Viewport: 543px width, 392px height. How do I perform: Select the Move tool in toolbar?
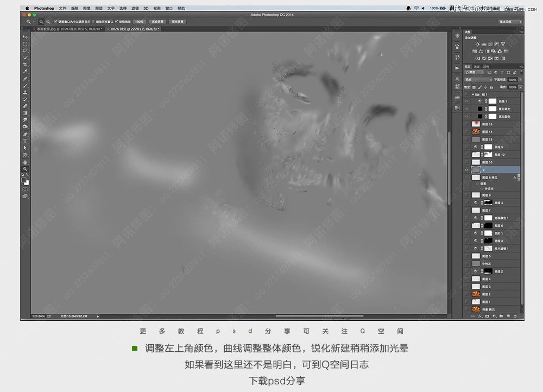(x=25, y=37)
